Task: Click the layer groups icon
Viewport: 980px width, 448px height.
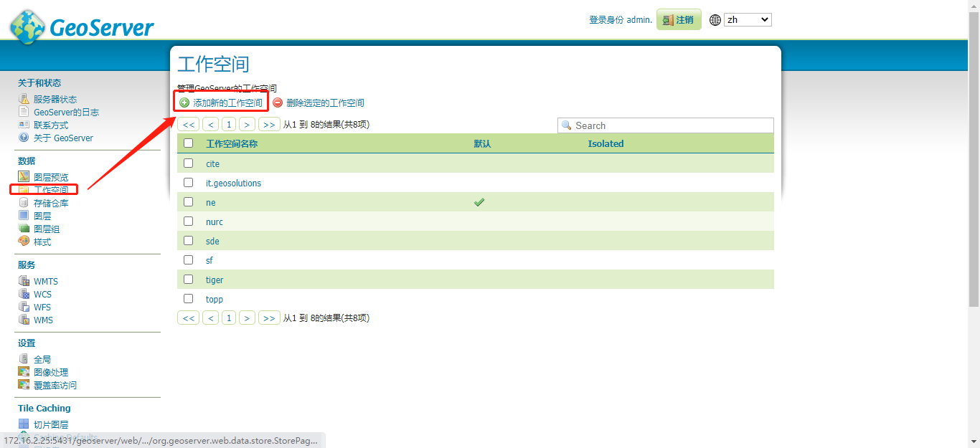Action: point(24,229)
